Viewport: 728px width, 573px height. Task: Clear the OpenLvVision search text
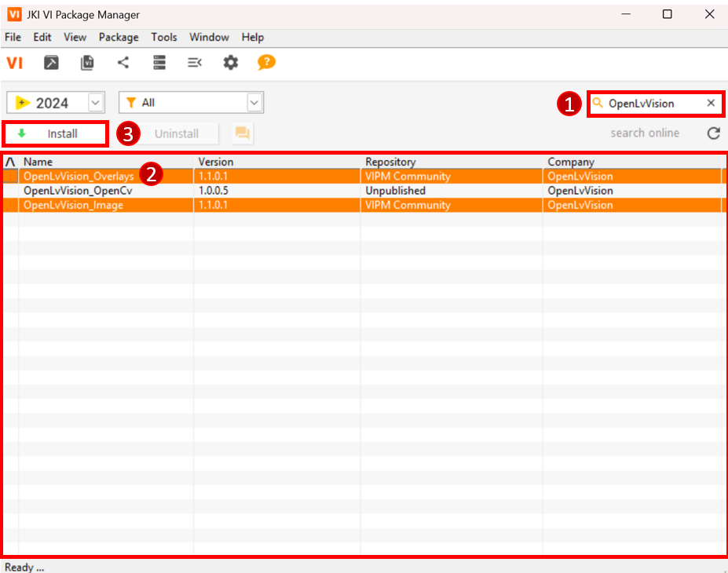[x=711, y=103]
